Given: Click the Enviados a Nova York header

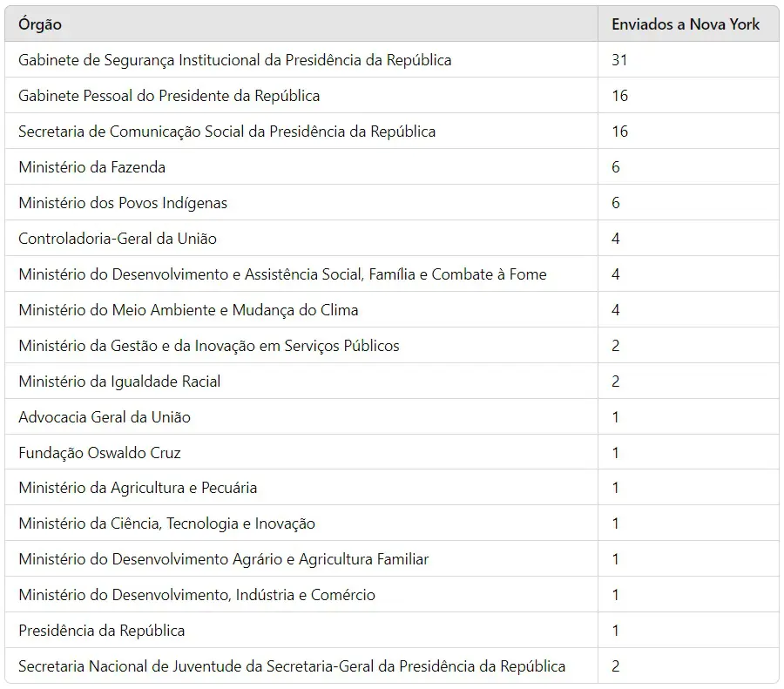Looking at the screenshot, I should coord(688,24).
